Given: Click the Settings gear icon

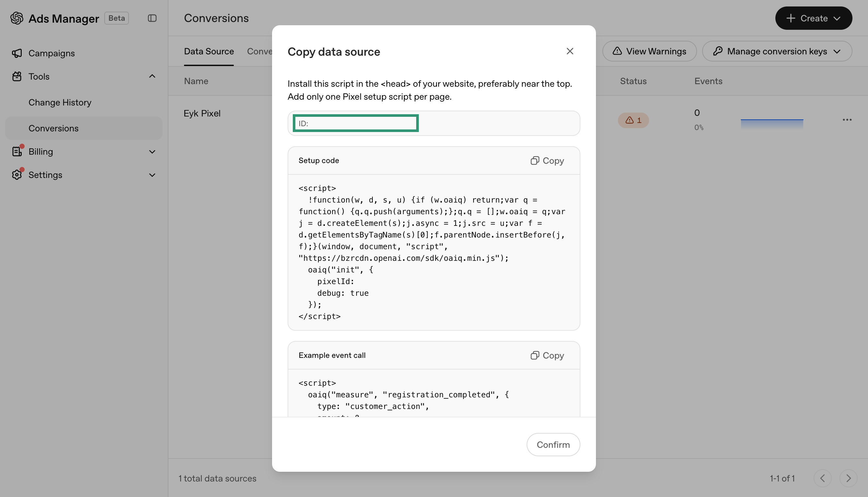Looking at the screenshot, I should pos(17,175).
